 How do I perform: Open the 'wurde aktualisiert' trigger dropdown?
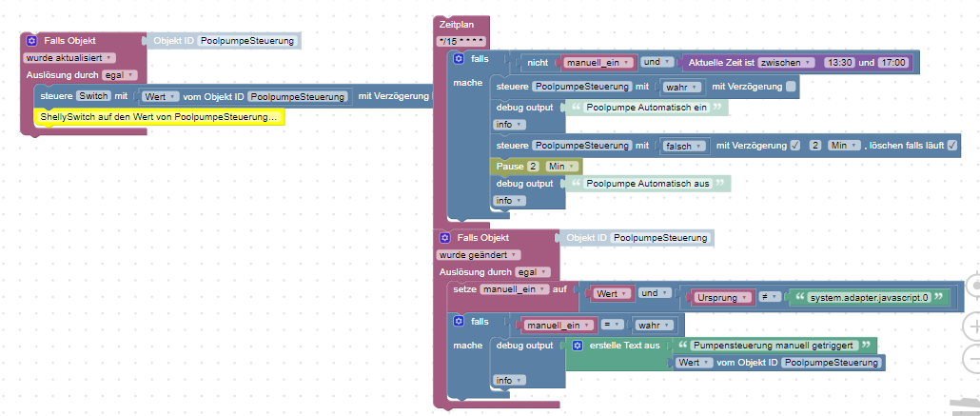[x=69, y=57]
